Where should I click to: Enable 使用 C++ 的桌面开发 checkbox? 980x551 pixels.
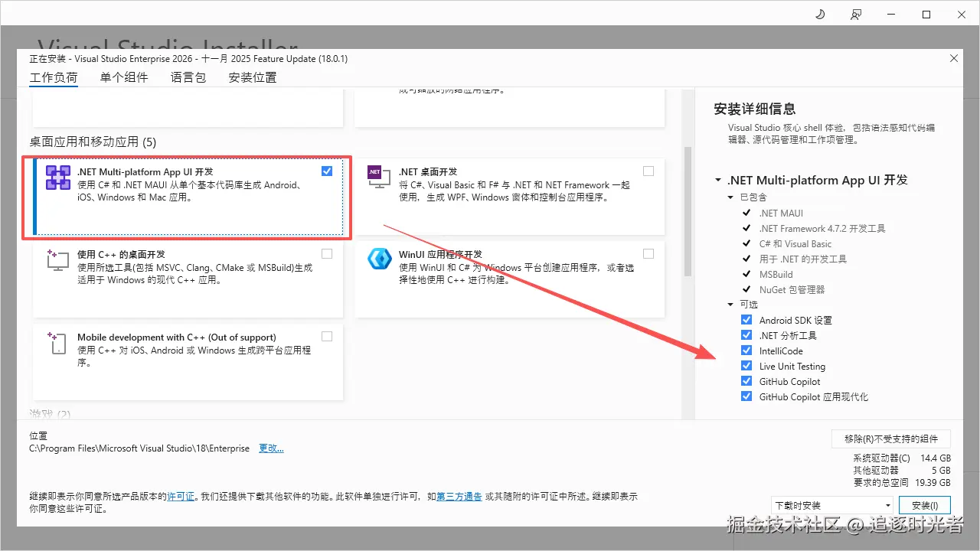click(327, 254)
